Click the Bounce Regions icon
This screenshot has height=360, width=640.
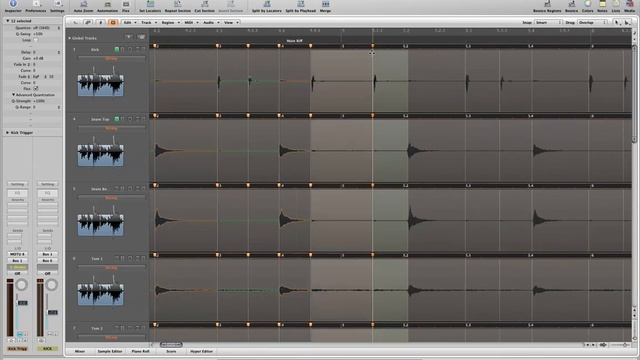(547, 4)
